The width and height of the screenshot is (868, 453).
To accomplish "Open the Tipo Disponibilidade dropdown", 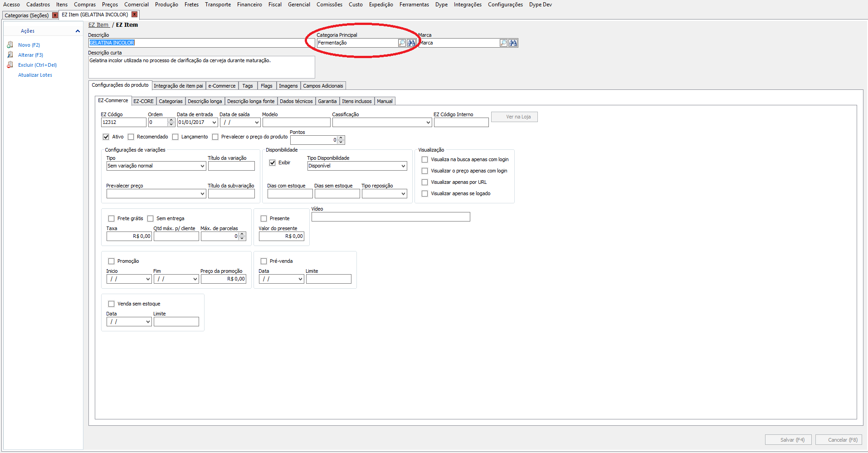I will 403,166.
